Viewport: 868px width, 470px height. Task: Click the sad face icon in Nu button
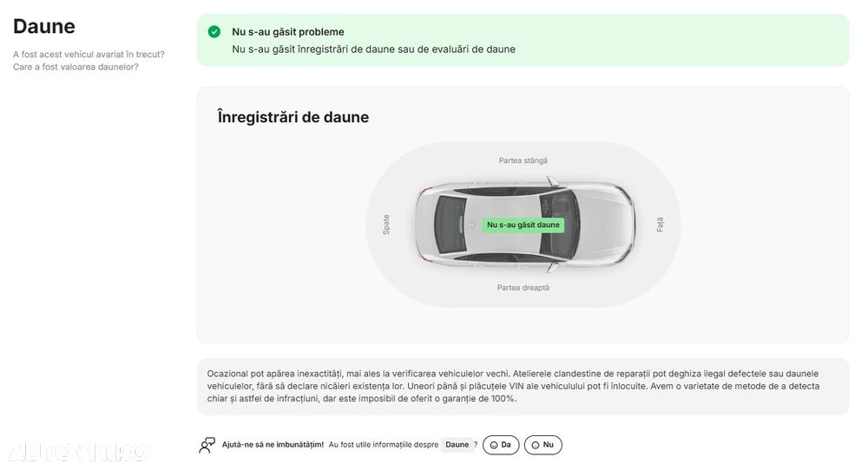click(x=536, y=445)
